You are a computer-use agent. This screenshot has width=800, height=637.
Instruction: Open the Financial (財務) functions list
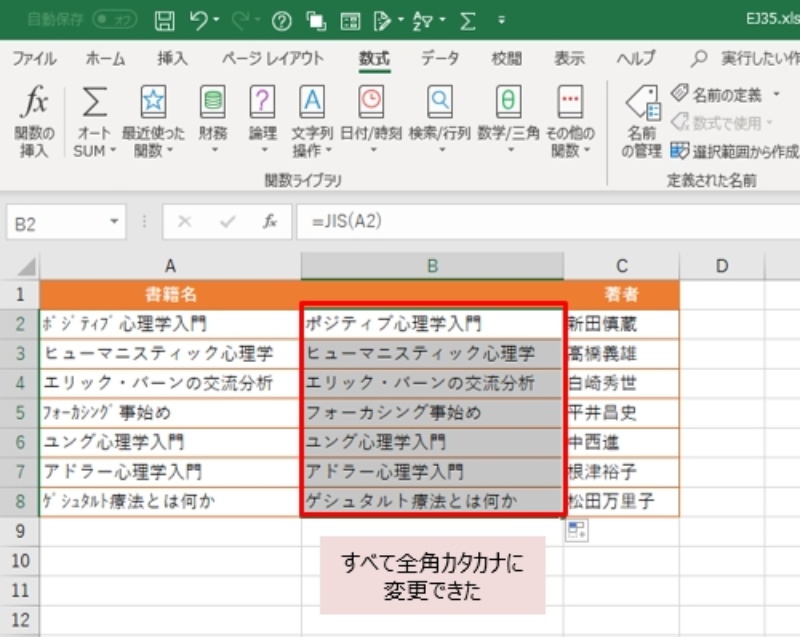tap(212, 120)
